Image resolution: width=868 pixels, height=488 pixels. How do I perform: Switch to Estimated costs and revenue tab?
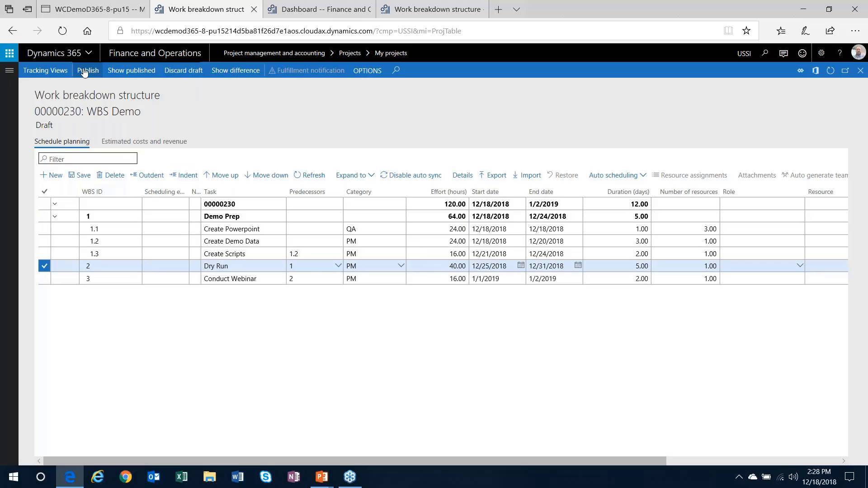click(144, 141)
